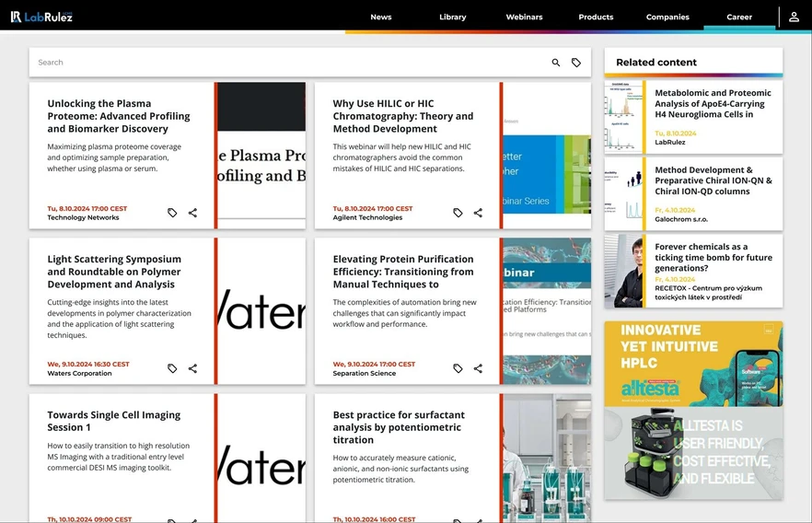Viewport: 812px width, 523px height.
Task: Share the Light Scattering Symposium webinar
Action: pyautogui.click(x=192, y=368)
